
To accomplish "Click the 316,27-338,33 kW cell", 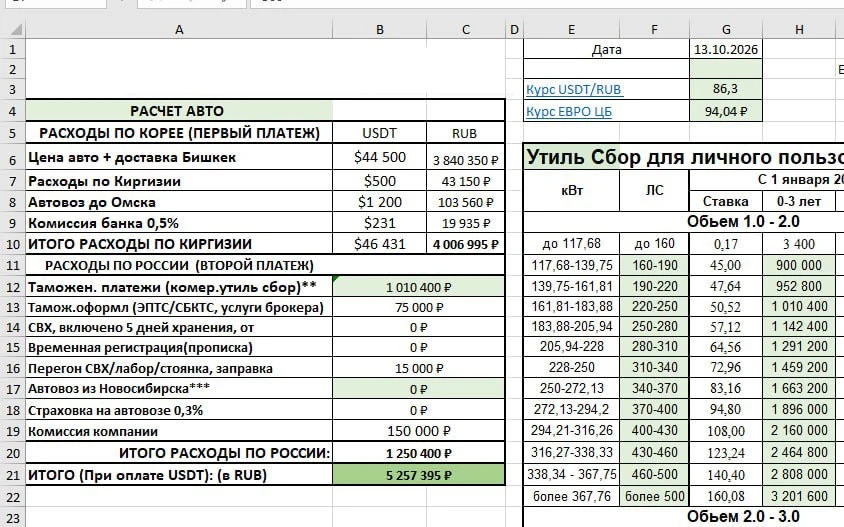I will click(x=572, y=452).
